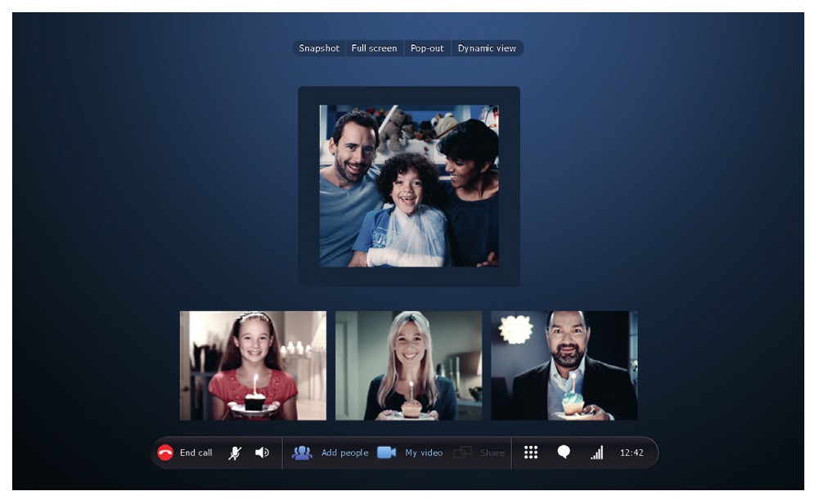Viewport: 818px width, 504px height.
Task: Check call quality signal bars icon
Action: coord(596,452)
